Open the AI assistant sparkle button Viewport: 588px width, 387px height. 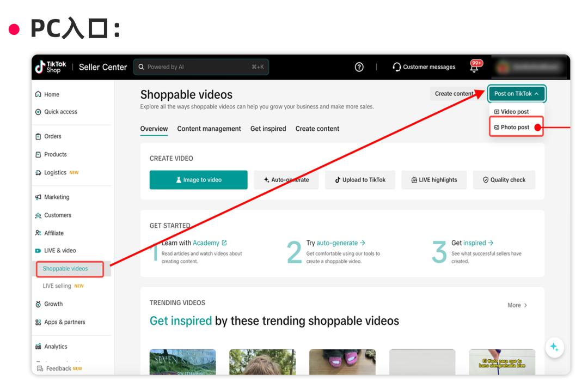pos(554,347)
